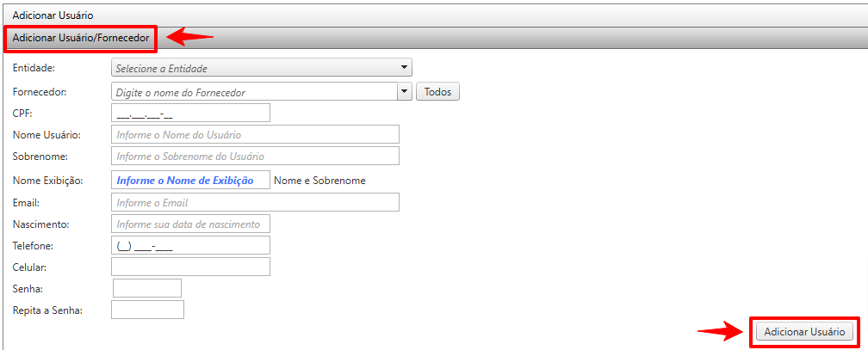Click the Celular input field
This screenshot has width=868, height=350.
190,267
